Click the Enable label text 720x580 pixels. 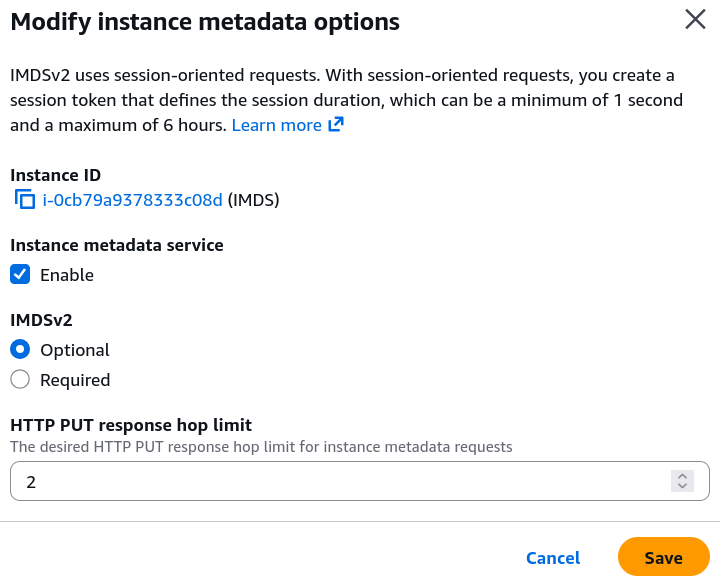tap(67, 275)
